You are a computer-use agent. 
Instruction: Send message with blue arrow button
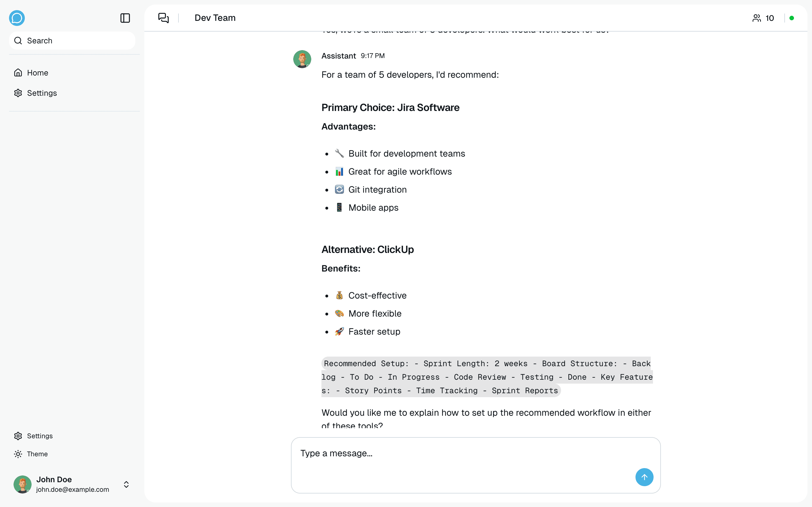click(644, 477)
